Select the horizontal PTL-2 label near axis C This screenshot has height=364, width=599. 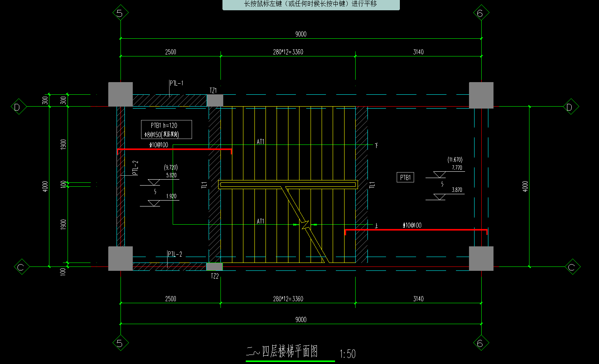175,254
